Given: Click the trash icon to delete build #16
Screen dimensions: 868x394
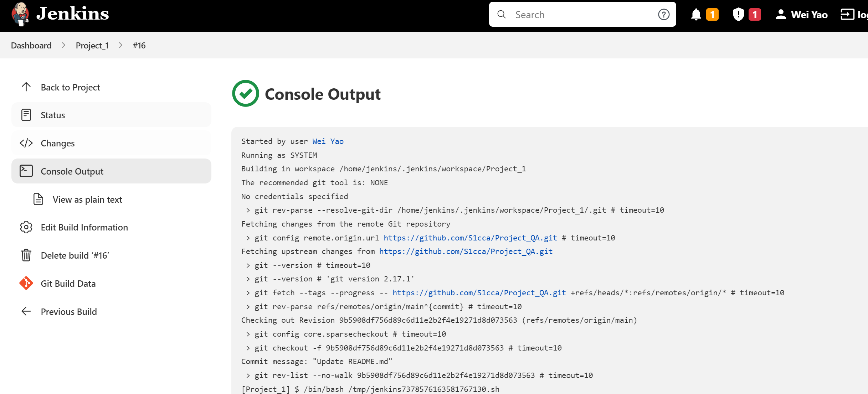Looking at the screenshot, I should coord(26,255).
